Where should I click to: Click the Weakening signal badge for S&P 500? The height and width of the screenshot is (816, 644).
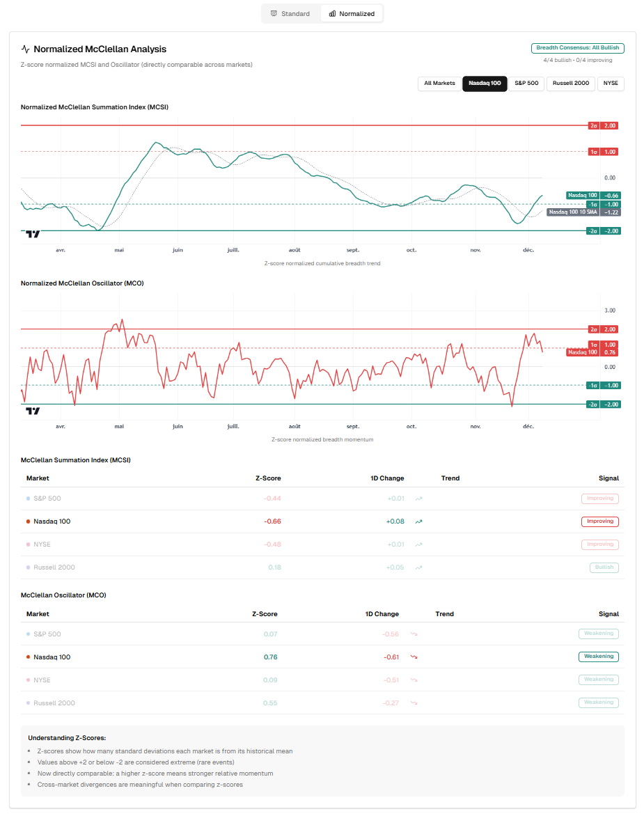[599, 634]
